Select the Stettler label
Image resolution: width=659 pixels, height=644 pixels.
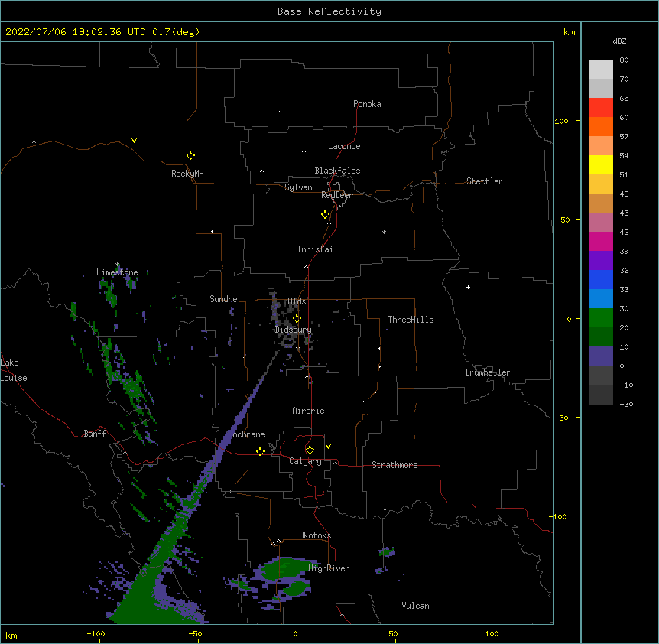click(485, 181)
